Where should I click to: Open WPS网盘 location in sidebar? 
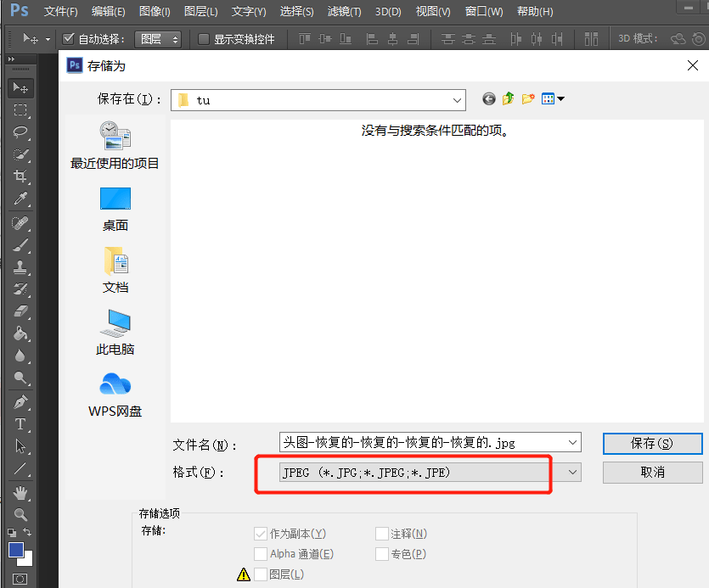click(115, 395)
